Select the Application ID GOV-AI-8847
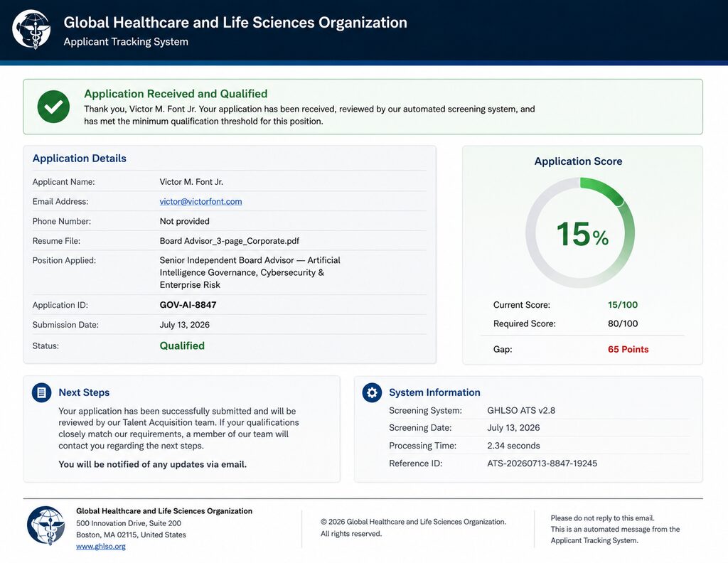This screenshot has width=728, height=563. 188,305
